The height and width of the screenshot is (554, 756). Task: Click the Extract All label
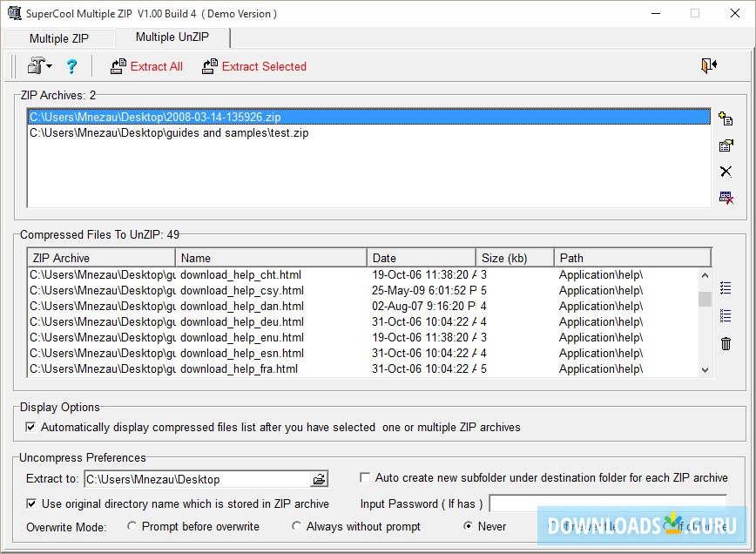click(156, 66)
